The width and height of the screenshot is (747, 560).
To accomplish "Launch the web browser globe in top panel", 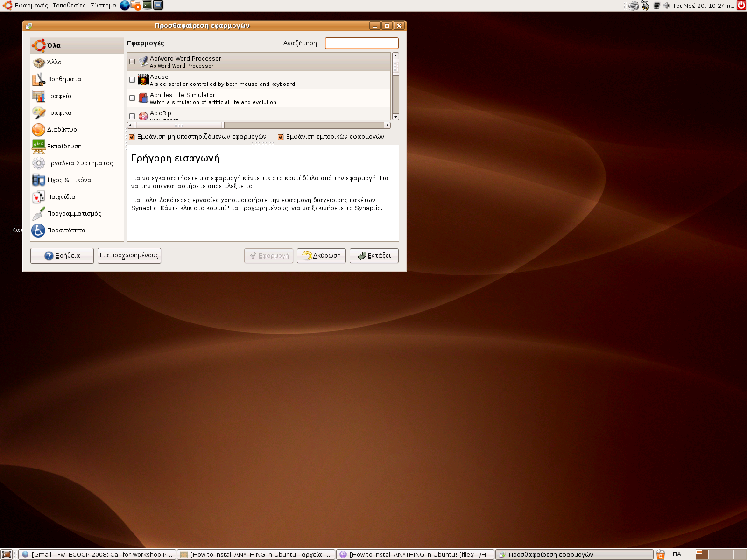I will (125, 6).
